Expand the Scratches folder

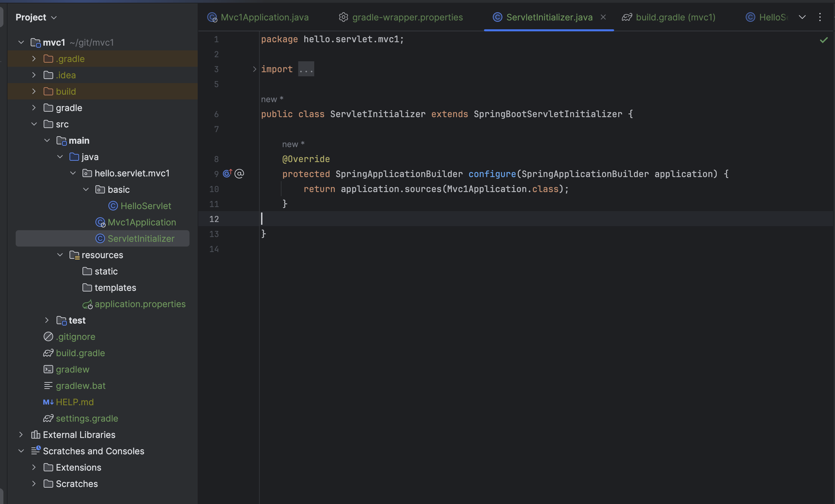[x=34, y=484]
